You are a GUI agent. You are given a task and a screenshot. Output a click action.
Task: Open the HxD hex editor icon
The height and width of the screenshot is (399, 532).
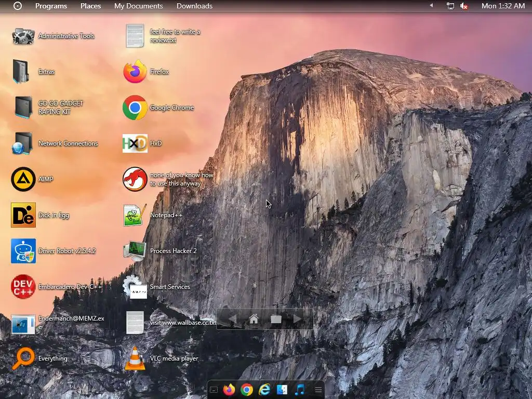[x=135, y=143]
